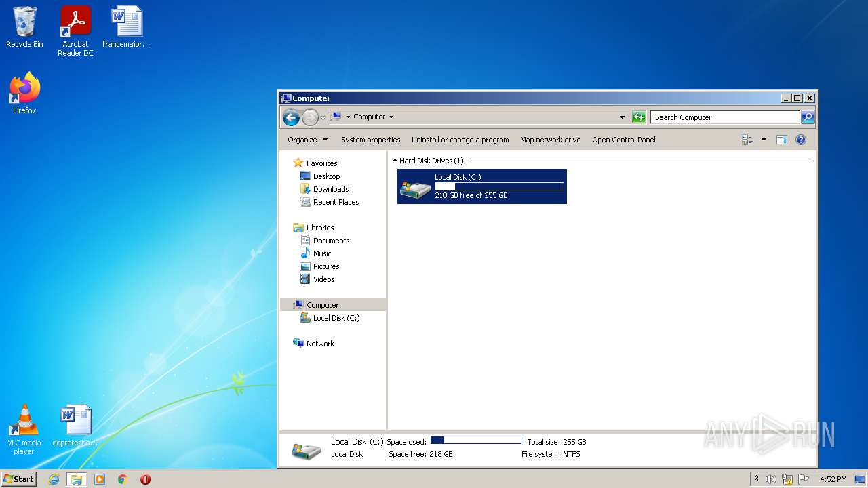868x488 pixels.
Task: Click Open Control Panel
Action: tap(623, 140)
